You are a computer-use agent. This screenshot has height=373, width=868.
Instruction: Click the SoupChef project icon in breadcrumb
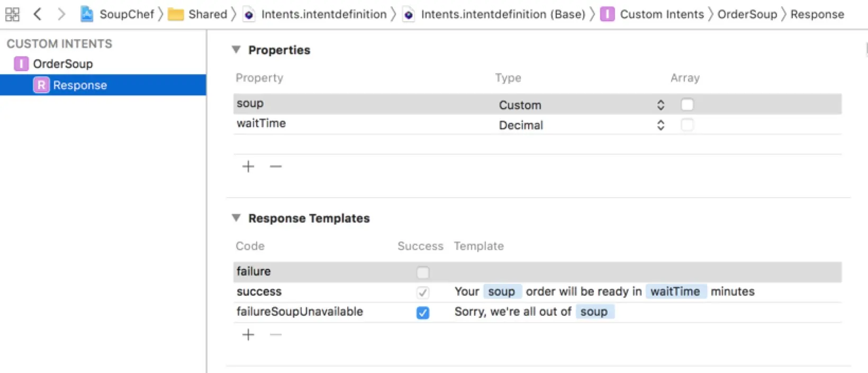click(87, 14)
